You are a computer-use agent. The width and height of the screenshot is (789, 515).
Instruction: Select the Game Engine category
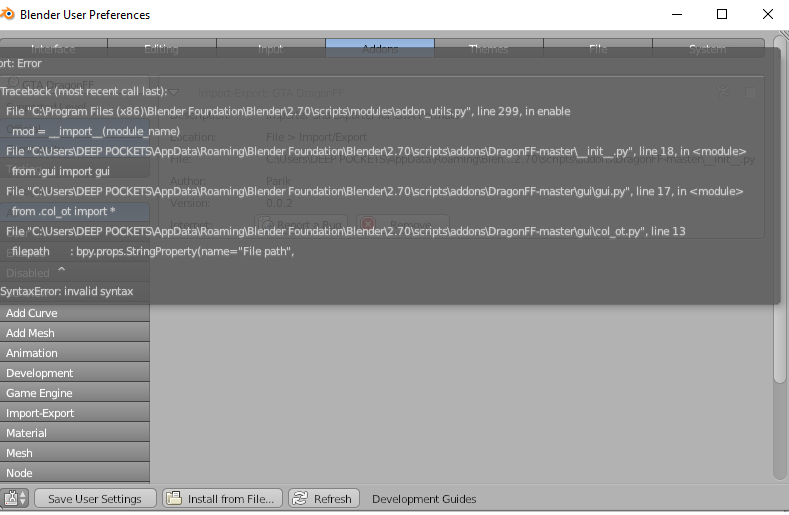[x=74, y=393]
